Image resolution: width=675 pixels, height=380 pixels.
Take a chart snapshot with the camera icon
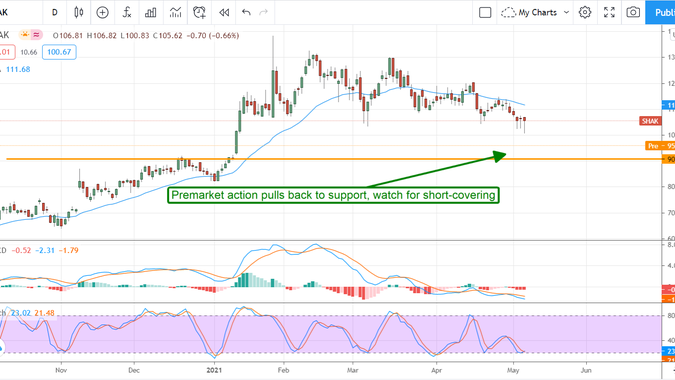tap(633, 12)
